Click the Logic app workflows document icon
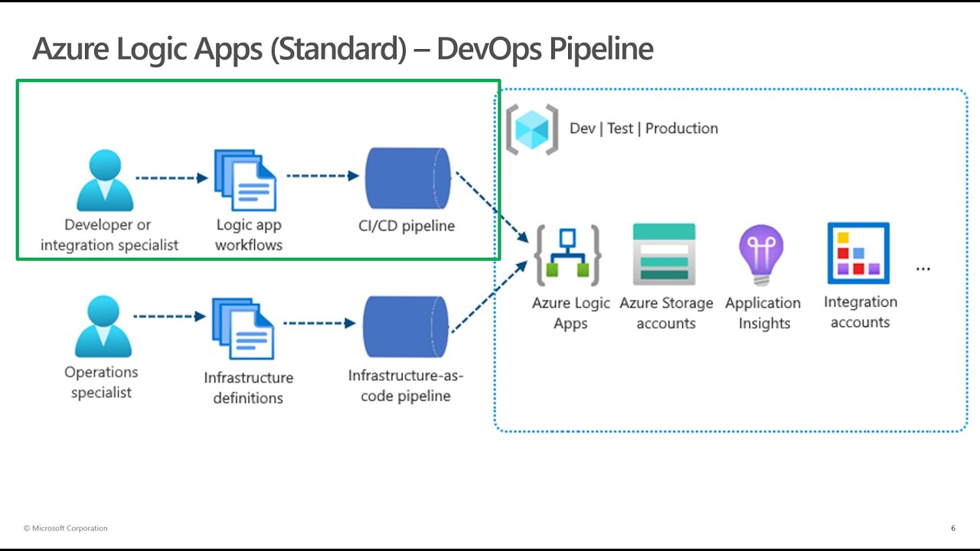 pyautogui.click(x=246, y=179)
